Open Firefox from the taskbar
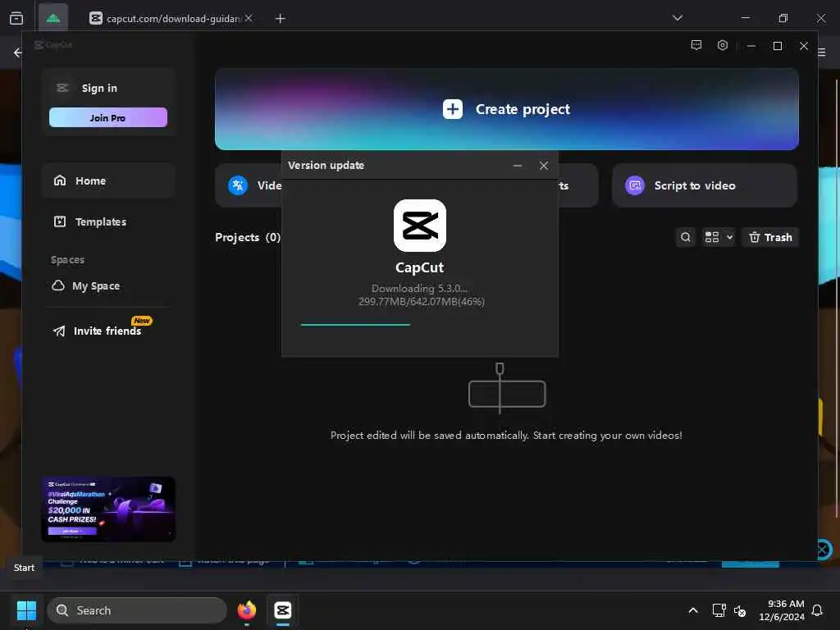This screenshot has height=630, width=840. pyautogui.click(x=247, y=610)
